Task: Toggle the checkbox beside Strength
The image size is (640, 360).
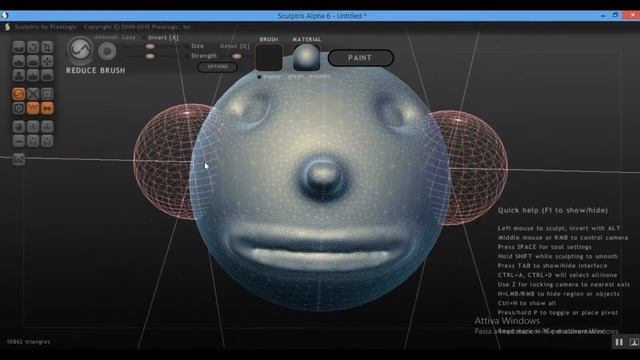Action: click(x=187, y=56)
